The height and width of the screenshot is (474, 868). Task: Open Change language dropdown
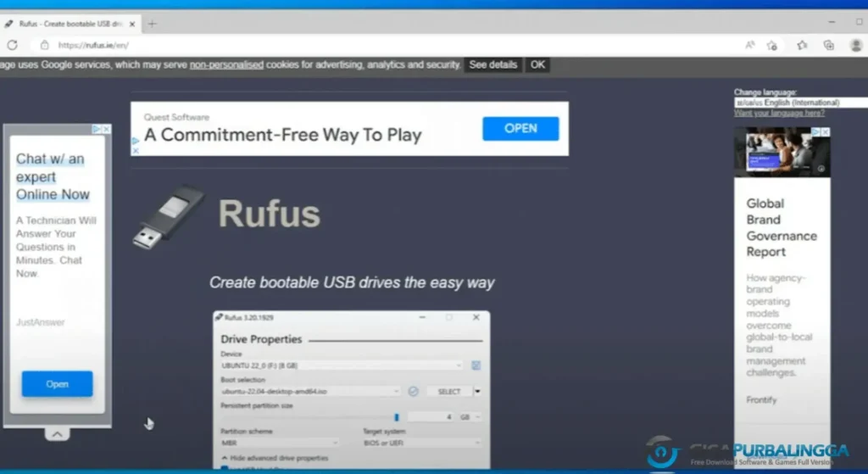click(x=800, y=103)
